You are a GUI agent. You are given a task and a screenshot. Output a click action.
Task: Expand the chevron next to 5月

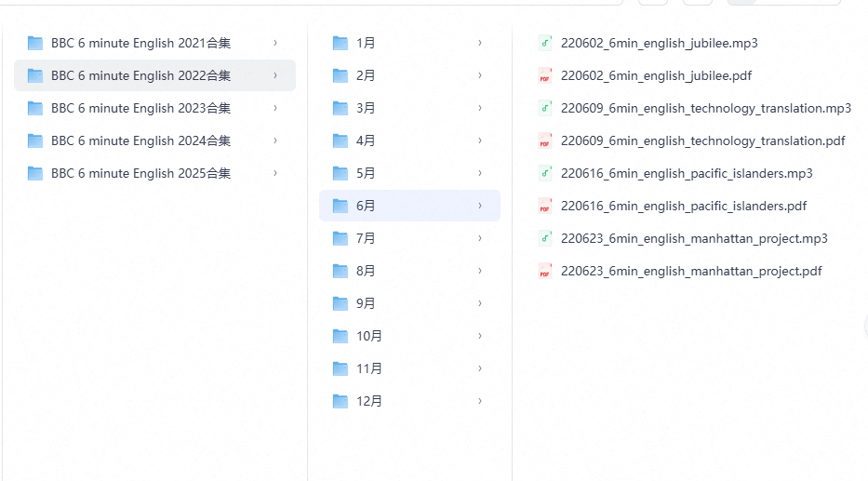click(x=480, y=174)
